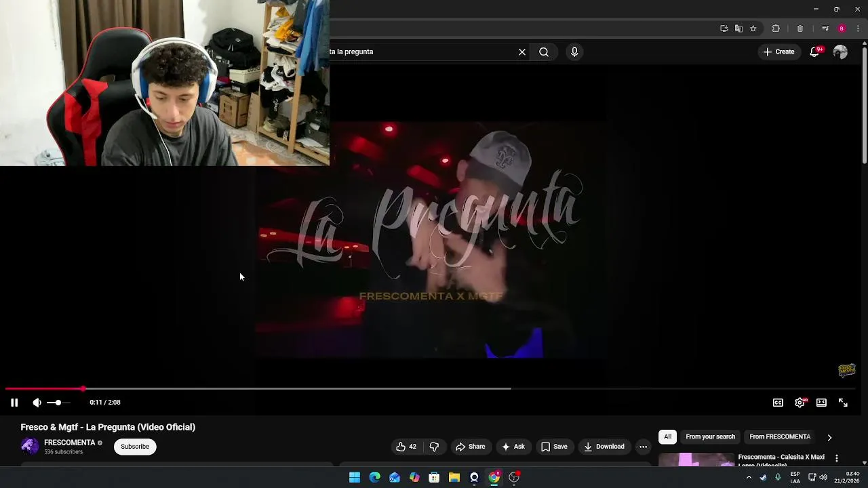Switch to theater mode view
The width and height of the screenshot is (868, 488).
click(x=821, y=403)
